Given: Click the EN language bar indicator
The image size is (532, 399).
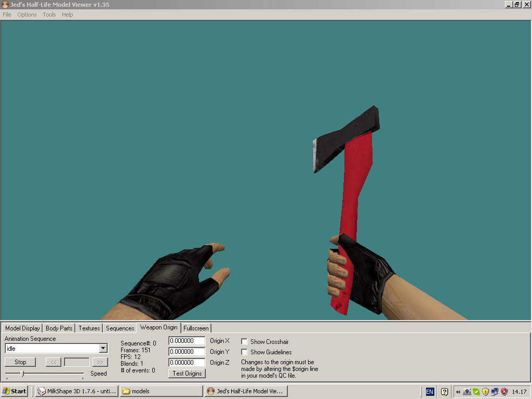Looking at the screenshot, I should point(430,392).
